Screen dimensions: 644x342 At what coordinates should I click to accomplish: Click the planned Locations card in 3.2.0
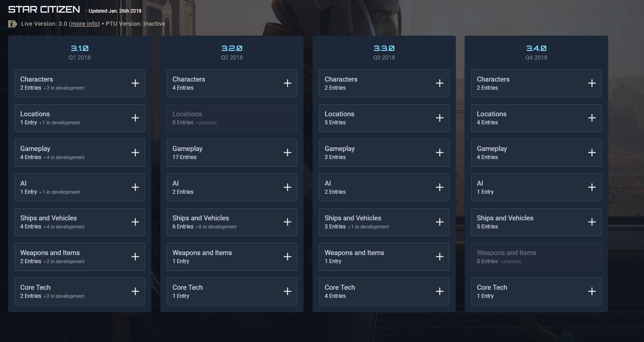pos(232,118)
